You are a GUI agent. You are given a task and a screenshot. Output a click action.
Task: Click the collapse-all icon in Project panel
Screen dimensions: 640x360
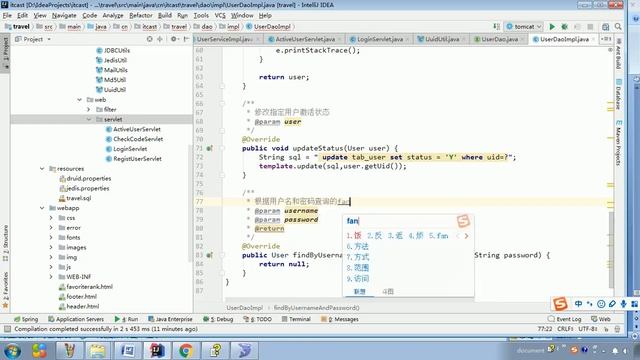[x=160, y=39]
